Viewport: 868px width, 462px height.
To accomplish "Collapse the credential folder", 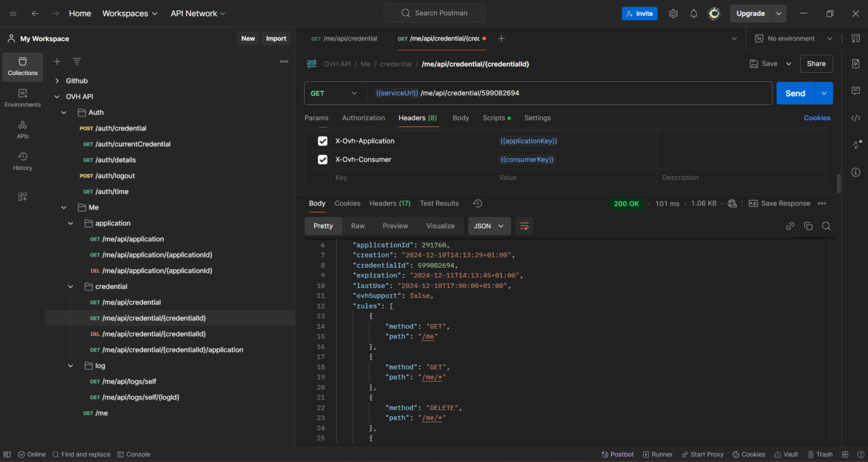I will pyautogui.click(x=71, y=286).
